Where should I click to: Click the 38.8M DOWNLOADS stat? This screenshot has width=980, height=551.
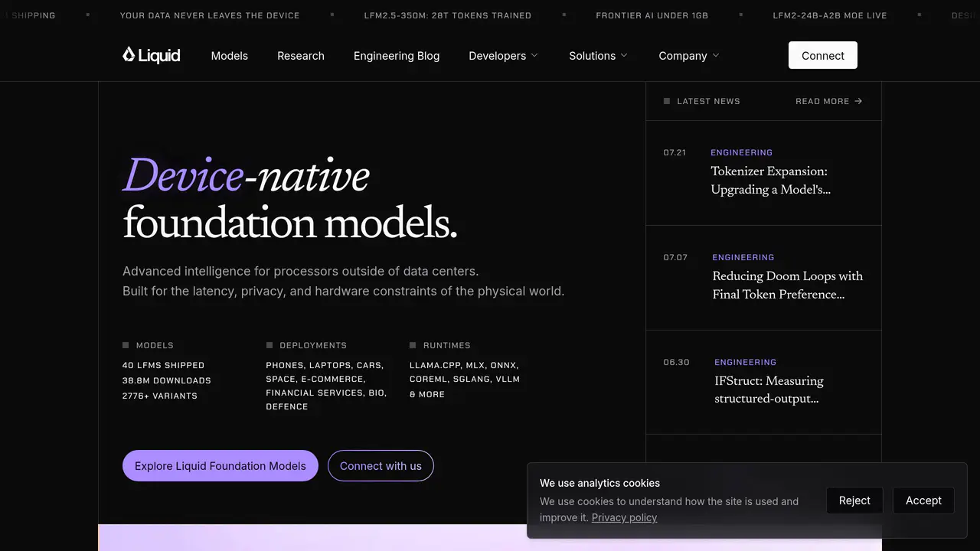point(167,380)
